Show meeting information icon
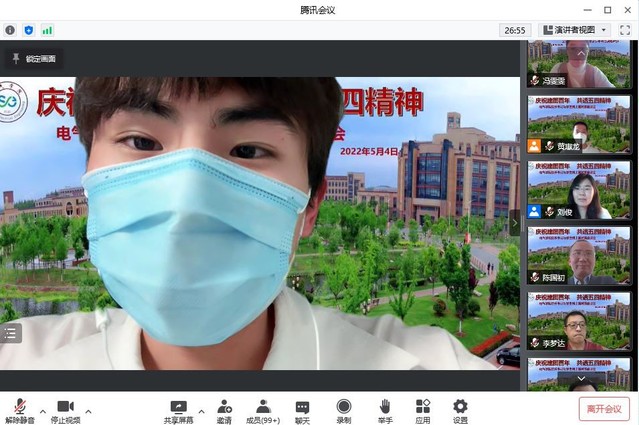 [x=10, y=30]
